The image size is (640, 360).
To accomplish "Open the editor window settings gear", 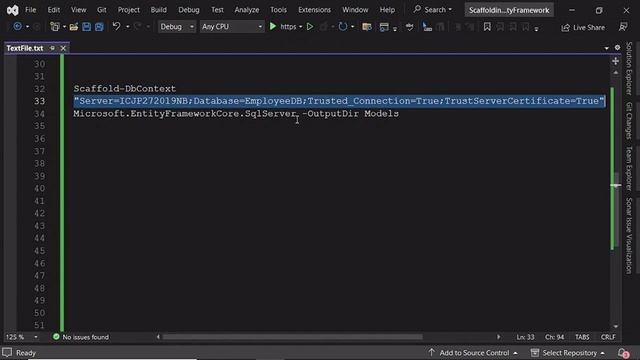I will click(x=617, y=48).
